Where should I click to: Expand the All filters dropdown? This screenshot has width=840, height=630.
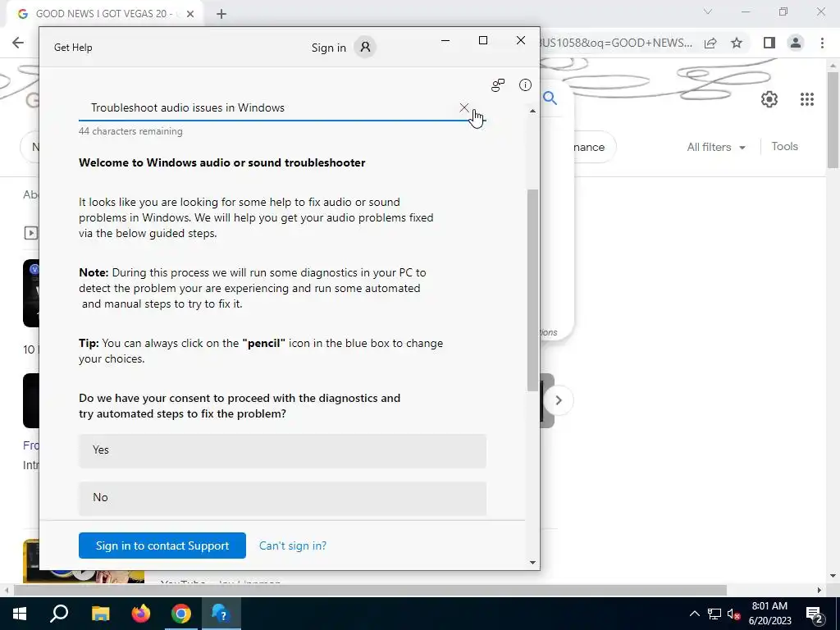pyautogui.click(x=716, y=147)
